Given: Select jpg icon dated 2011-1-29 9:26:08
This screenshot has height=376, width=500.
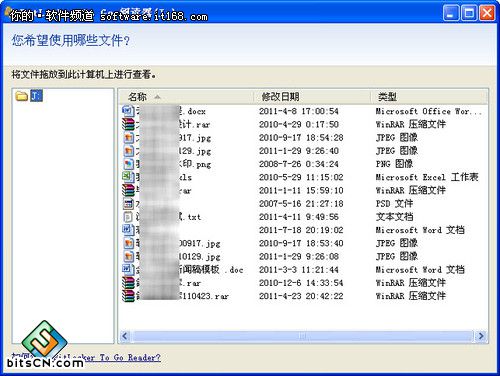Looking at the screenshot, I should point(128,257).
